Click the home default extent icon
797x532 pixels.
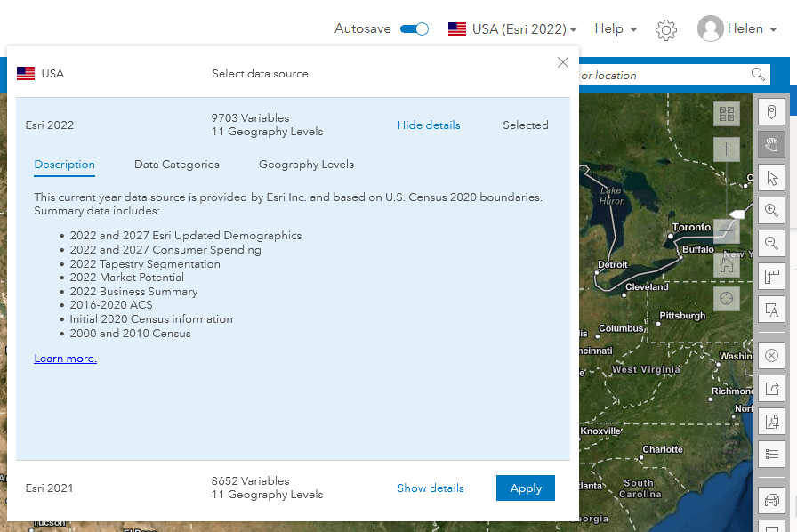727,264
